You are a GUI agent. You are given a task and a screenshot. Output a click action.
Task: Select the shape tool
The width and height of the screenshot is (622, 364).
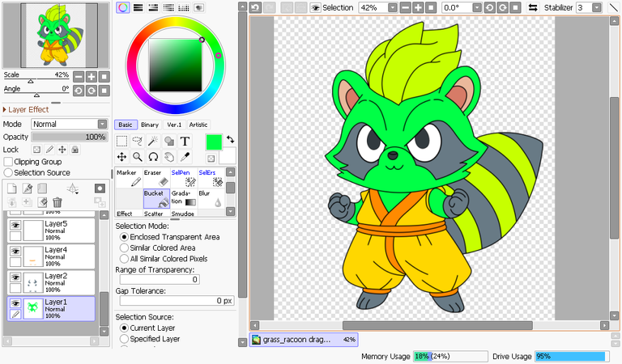click(x=169, y=142)
